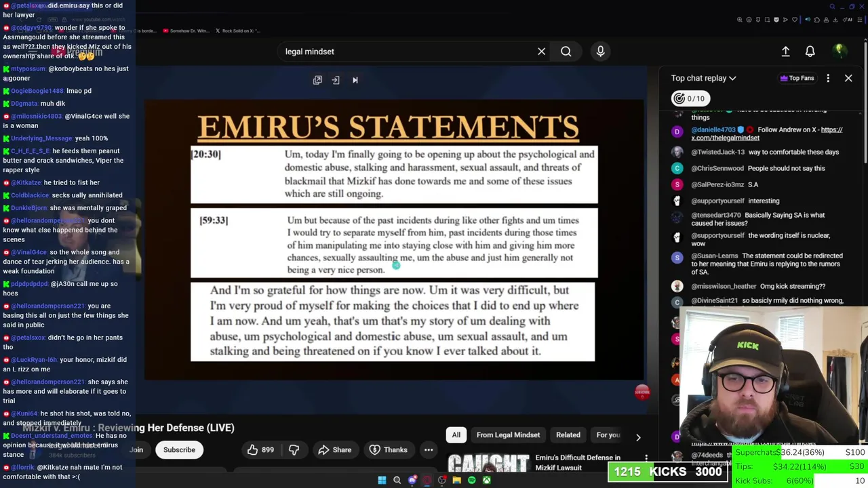This screenshot has width=868, height=488.
Task: Skip to next video in player
Action: 355,80
